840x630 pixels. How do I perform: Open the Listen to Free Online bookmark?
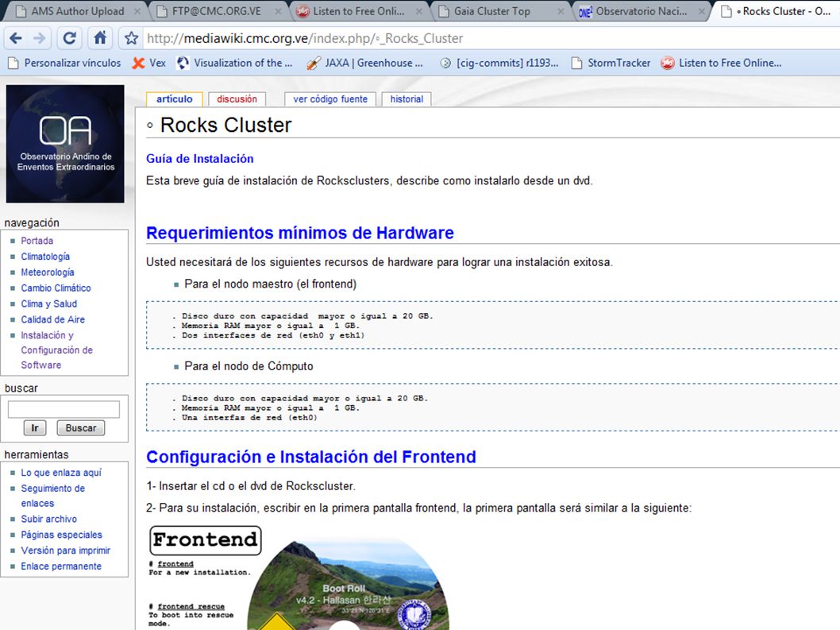(721, 64)
